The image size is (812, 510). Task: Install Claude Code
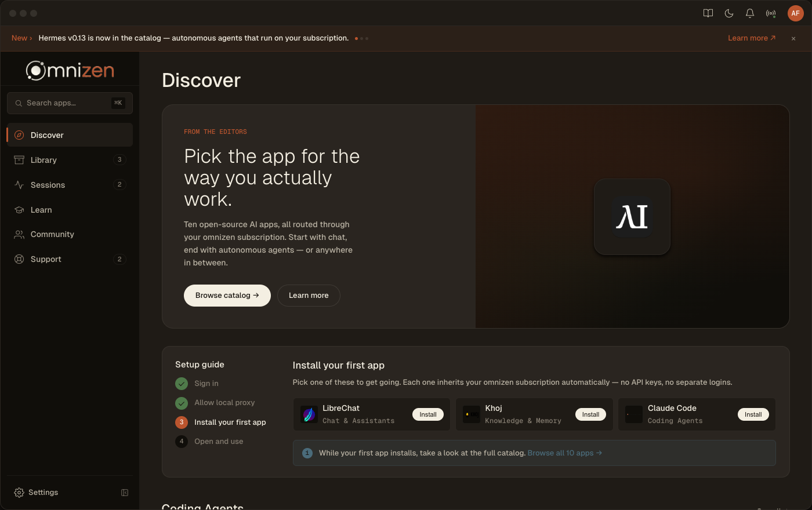tap(753, 414)
